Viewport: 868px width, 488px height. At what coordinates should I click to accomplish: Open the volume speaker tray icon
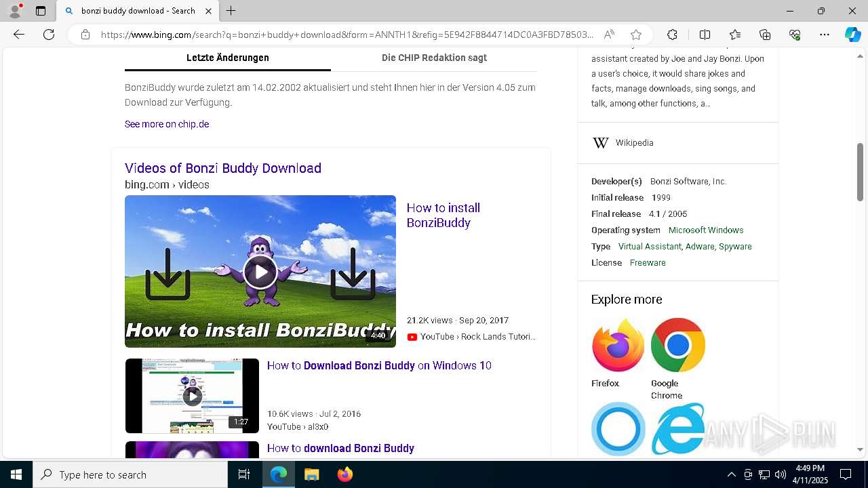(781, 474)
